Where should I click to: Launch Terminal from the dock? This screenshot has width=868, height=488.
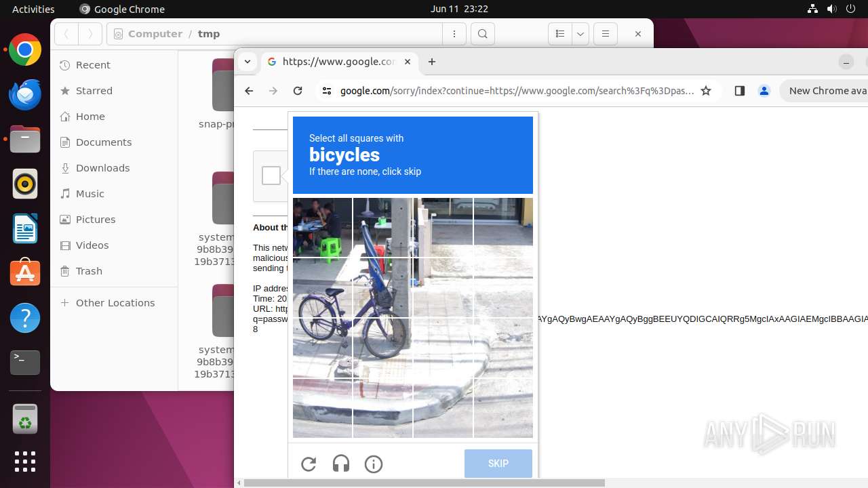(25, 363)
